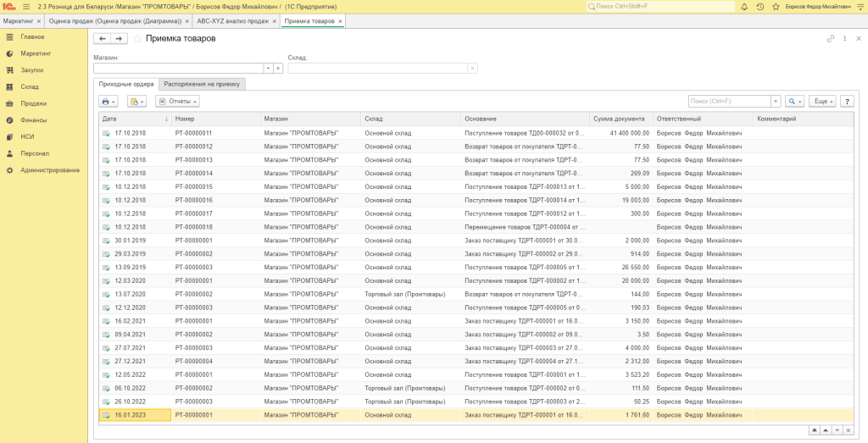This screenshot has width=868, height=443.
Task: Open the notifications bell icon
Action: tap(743, 6)
